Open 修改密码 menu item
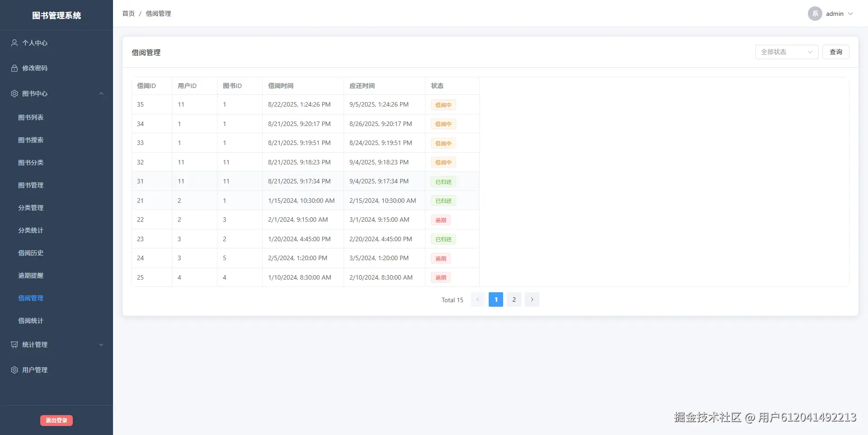 coord(57,68)
